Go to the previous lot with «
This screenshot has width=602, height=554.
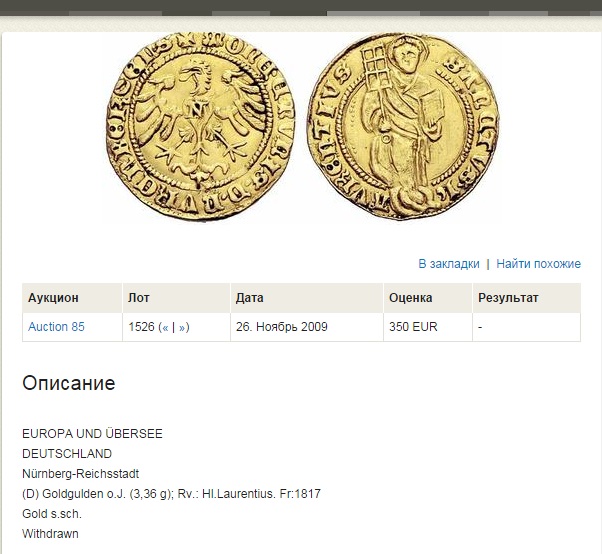point(165,327)
